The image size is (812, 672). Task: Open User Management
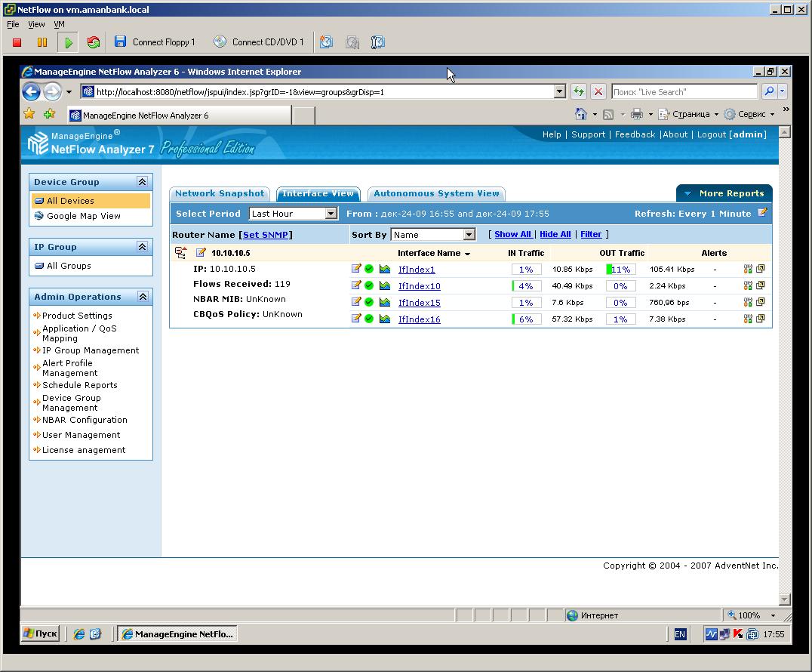coord(81,435)
